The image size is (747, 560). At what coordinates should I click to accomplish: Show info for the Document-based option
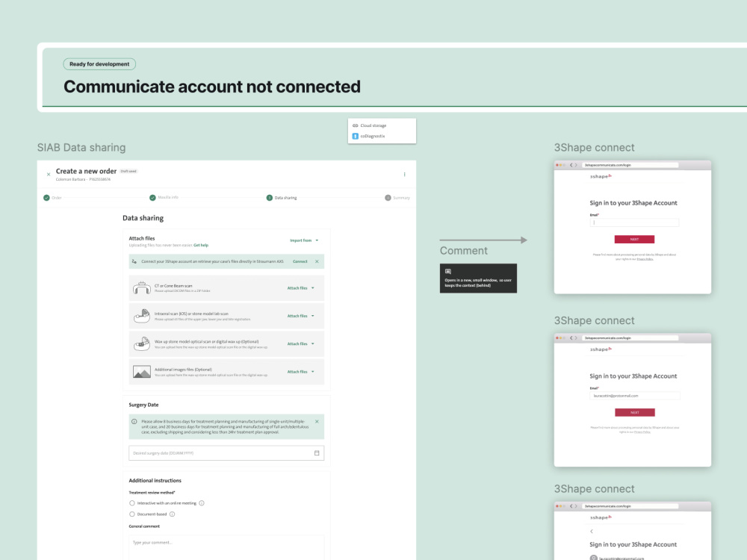[x=173, y=514]
